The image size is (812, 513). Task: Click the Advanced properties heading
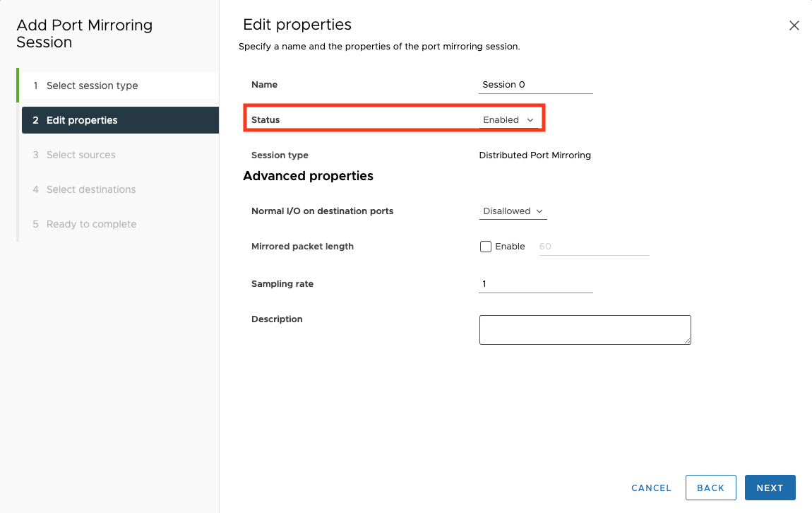coord(308,176)
